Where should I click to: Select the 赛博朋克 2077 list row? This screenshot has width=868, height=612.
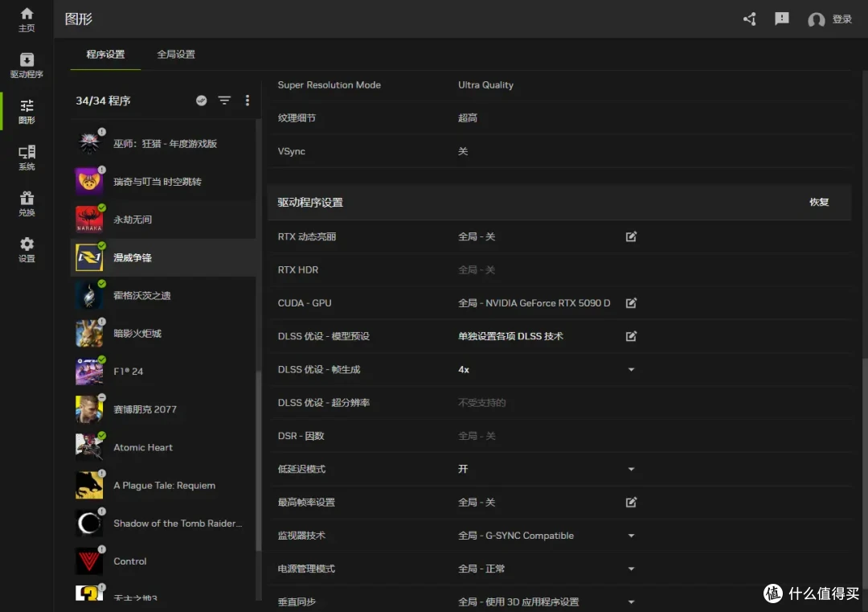click(x=163, y=409)
